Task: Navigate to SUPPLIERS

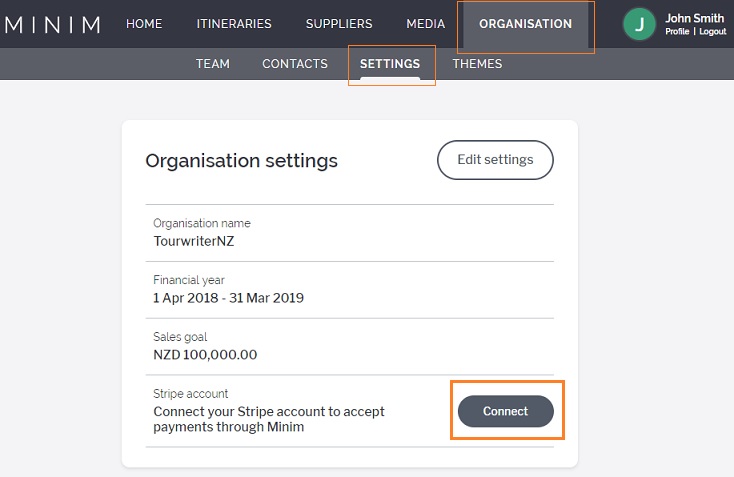Action: point(339,24)
